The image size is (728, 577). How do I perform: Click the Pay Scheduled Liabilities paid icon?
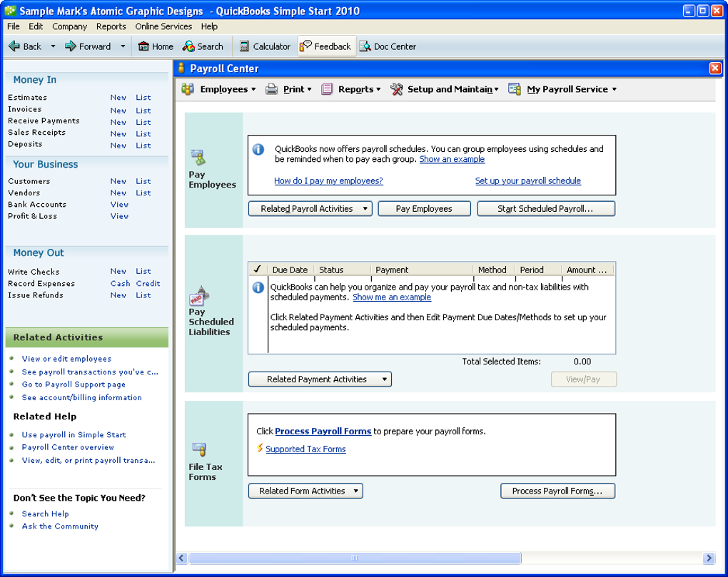pyautogui.click(x=199, y=296)
